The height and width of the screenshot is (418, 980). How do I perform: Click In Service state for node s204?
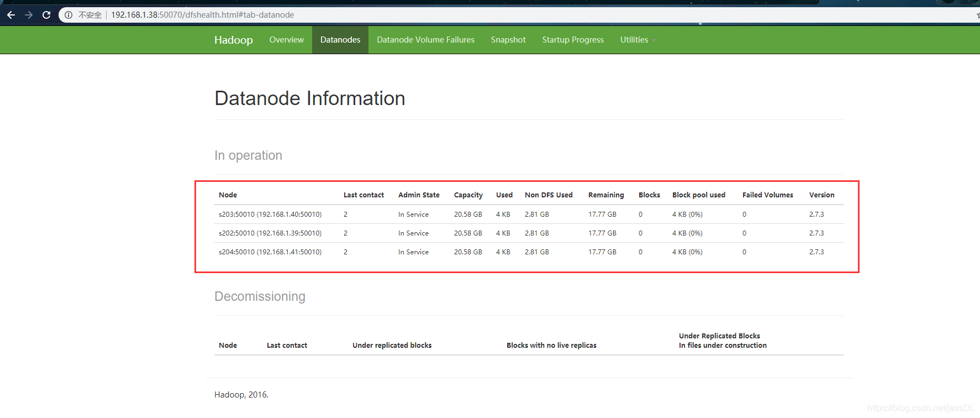(413, 252)
